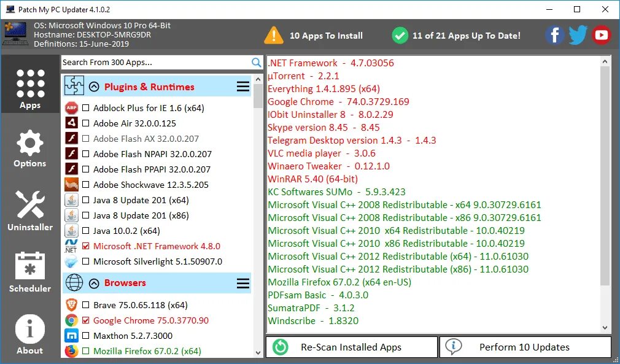Check Adobe Shockwave 12.3.5.205 checkbox
This screenshot has width=620, height=364.
pos(85,185)
